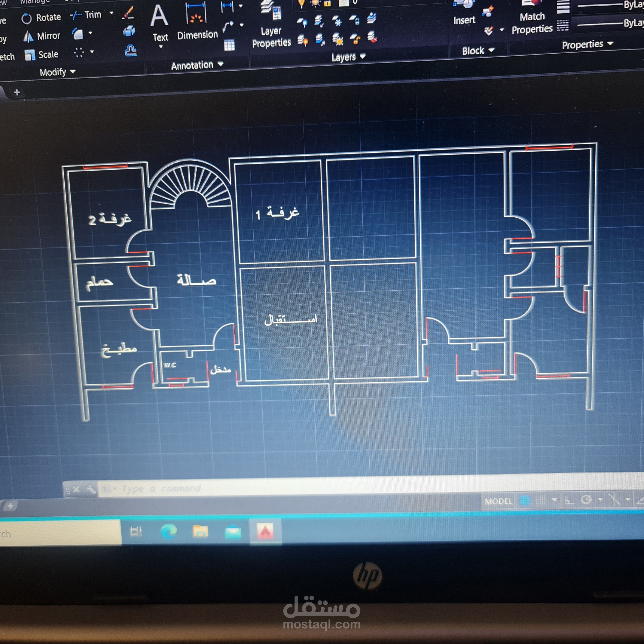This screenshot has width=644, height=644.
Task: Click the Explode tool icon
Action: (x=129, y=31)
